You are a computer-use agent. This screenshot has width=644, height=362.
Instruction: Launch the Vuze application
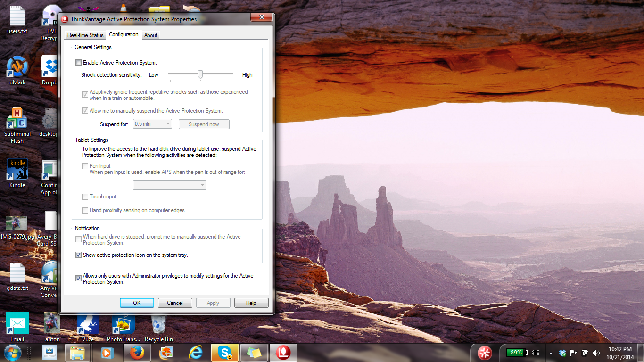[87, 325]
